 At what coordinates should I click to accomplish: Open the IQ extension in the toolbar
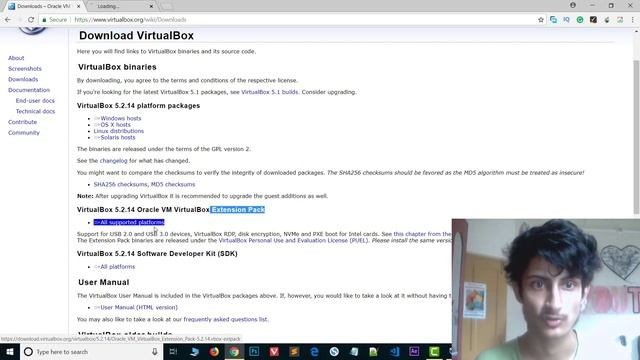pos(567,20)
